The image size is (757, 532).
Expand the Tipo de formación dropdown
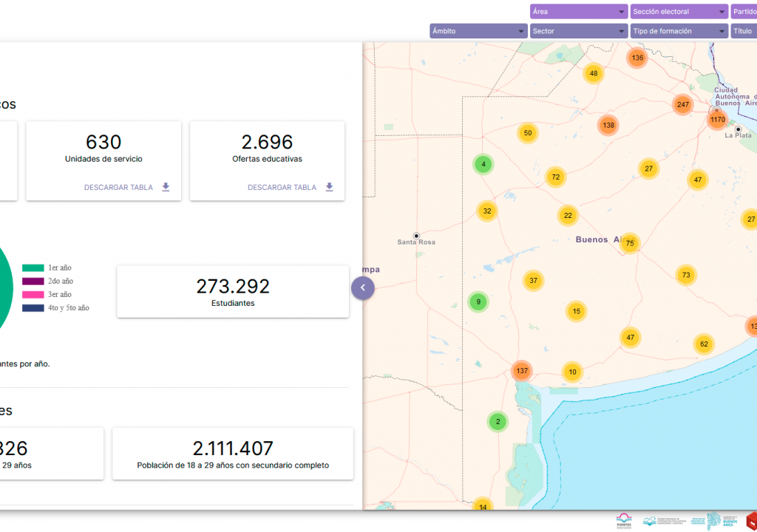pos(679,31)
